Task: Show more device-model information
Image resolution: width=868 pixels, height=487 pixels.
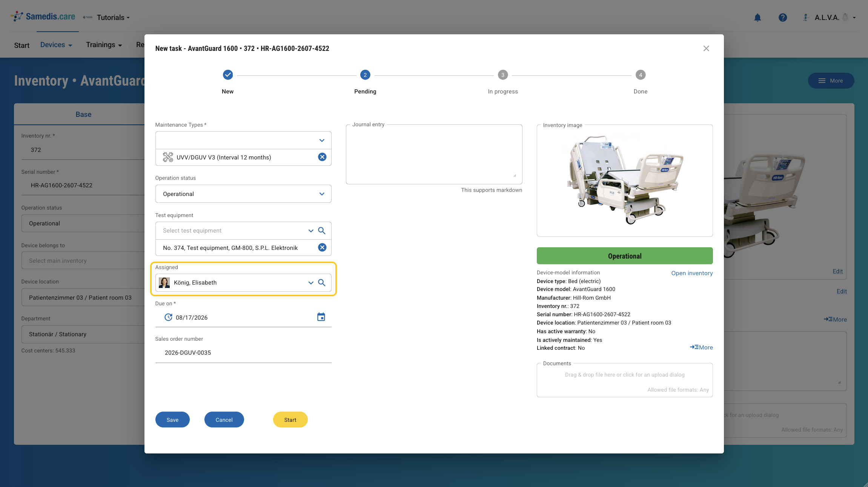Action: point(701,348)
